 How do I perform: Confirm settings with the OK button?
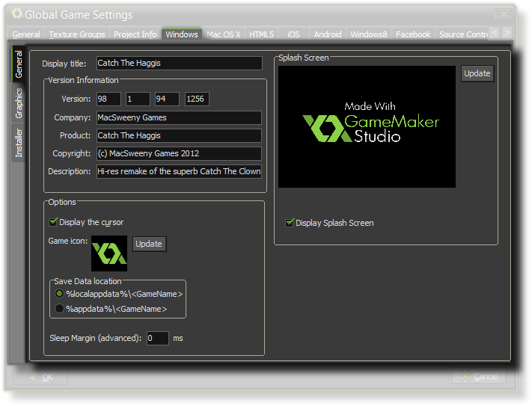tap(40, 377)
